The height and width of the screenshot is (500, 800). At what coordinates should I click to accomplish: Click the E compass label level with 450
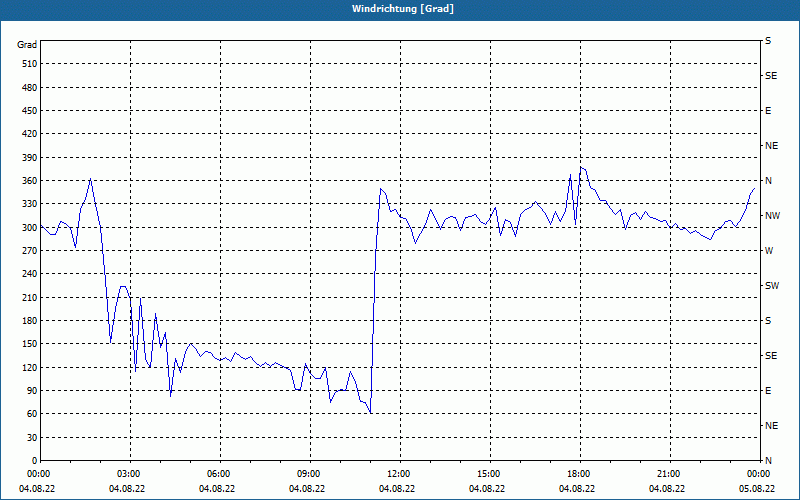768,111
